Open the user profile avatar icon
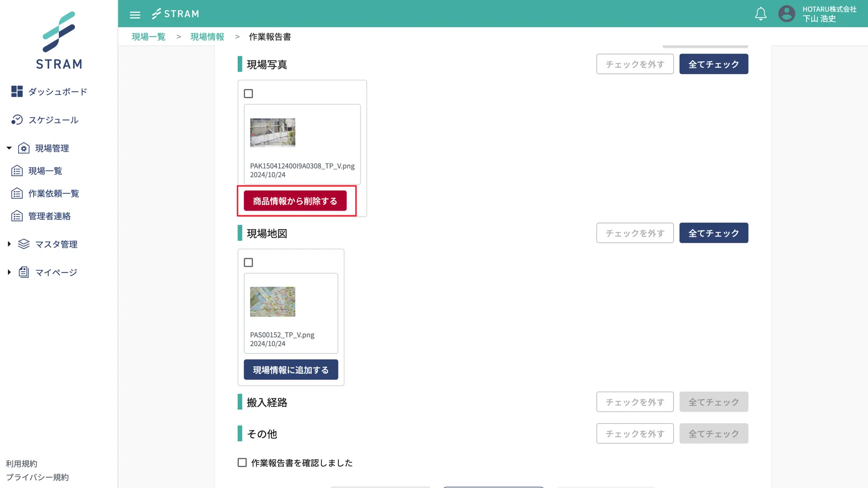868x488 pixels. (786, 14)
